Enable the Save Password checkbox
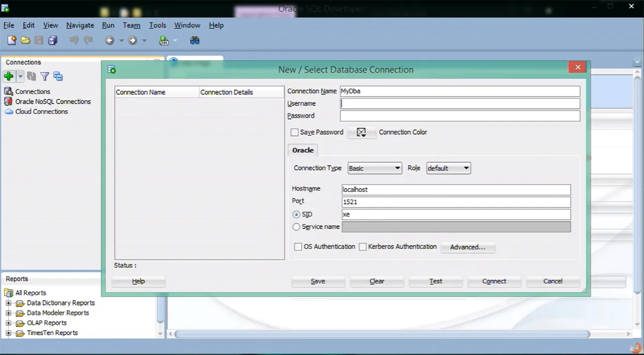Screen dimensions: 644x355 point(294,132)
